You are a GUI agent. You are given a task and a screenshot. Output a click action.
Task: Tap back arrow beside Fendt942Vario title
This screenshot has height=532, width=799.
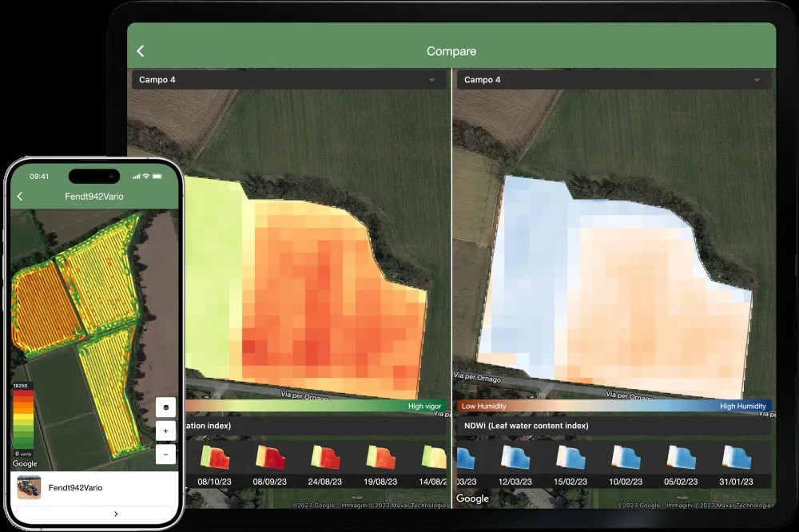coord(20,197)
